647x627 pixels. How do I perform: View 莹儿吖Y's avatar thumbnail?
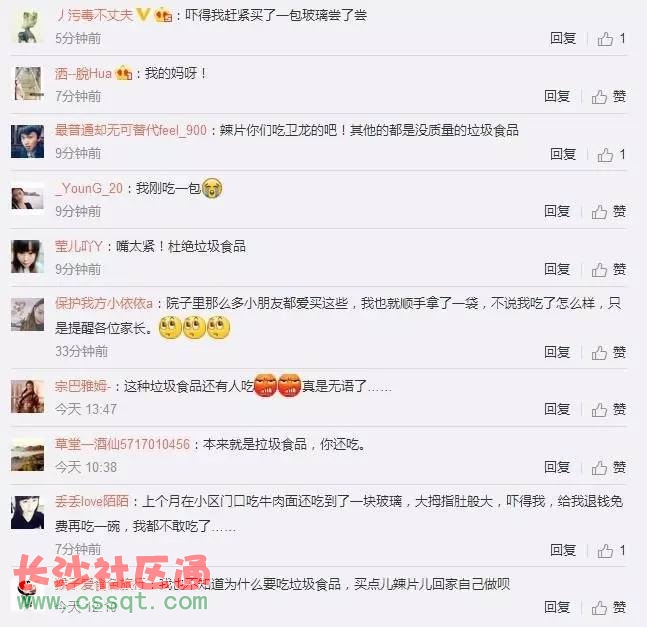28,257
